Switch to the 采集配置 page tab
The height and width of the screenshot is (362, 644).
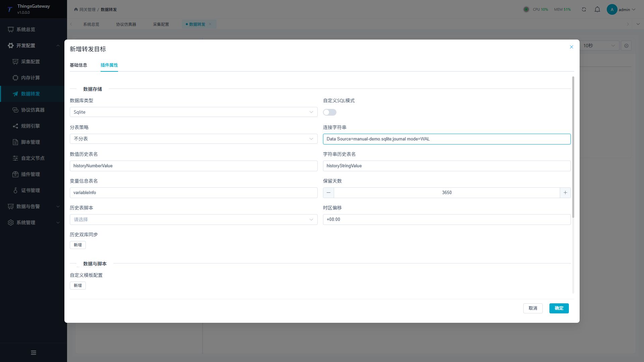point(161,24)
